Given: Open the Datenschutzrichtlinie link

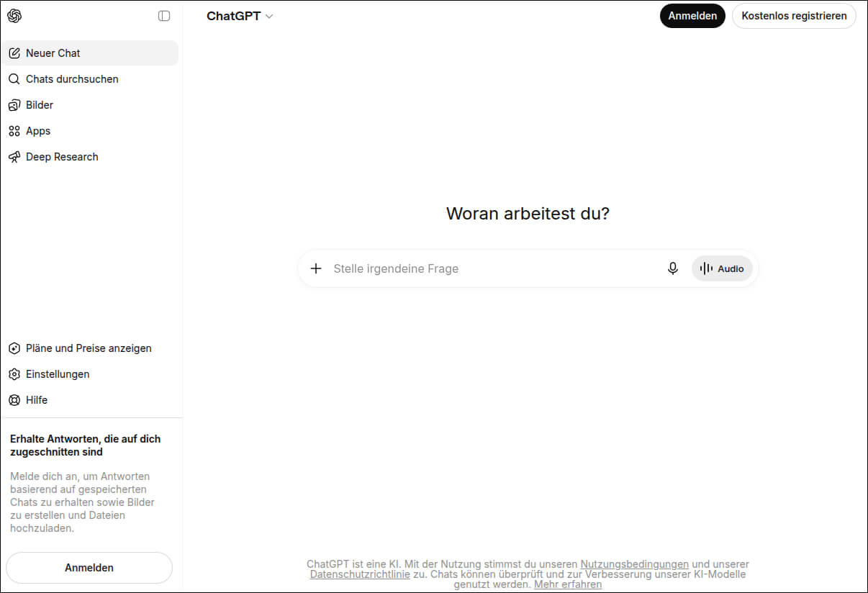Looking at the screenshot, I should pyautogui.click(x=360, y=574).
